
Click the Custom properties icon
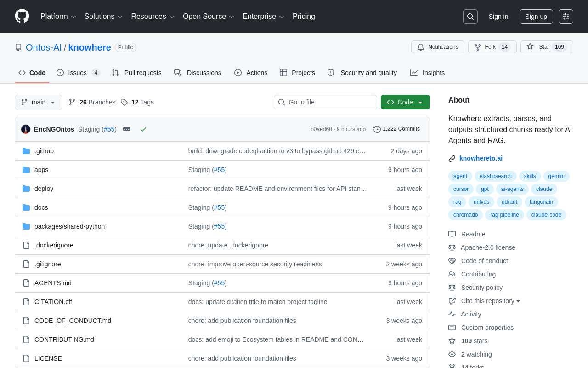click(452, 328)
